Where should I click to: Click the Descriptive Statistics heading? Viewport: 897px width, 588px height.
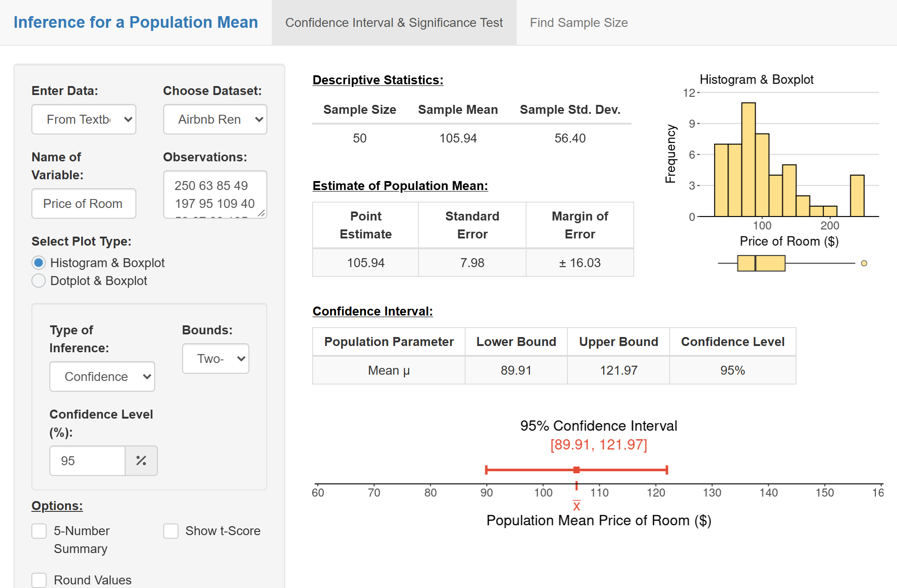378,80
